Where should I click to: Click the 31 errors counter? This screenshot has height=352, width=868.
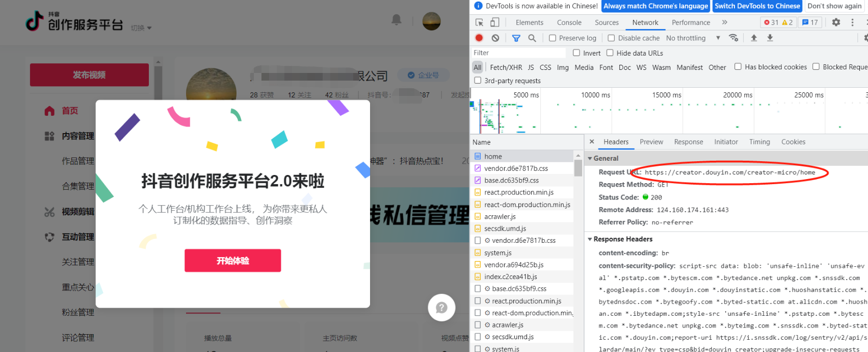pos(771,22)
